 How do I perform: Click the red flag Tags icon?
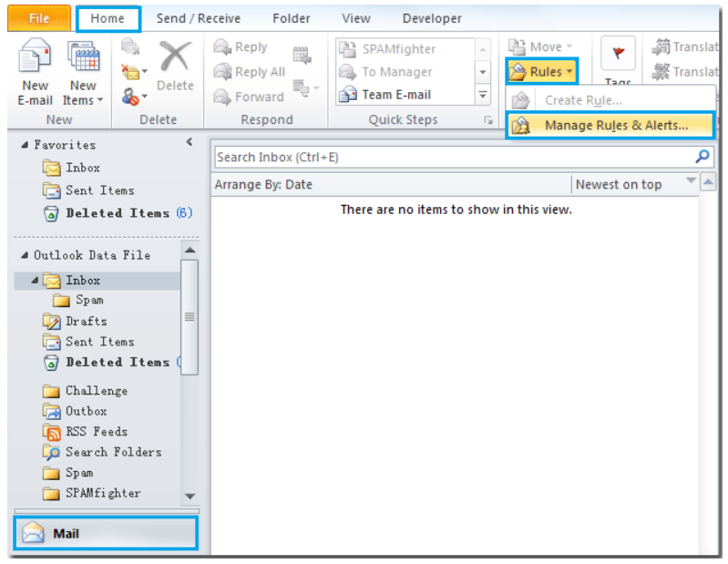pyautogui.click(x=618, y=53)
